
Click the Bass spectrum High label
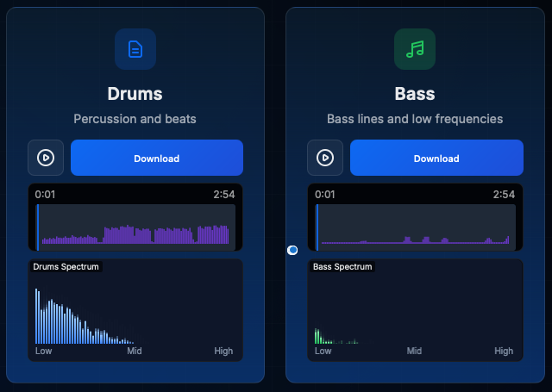(504, 351)
